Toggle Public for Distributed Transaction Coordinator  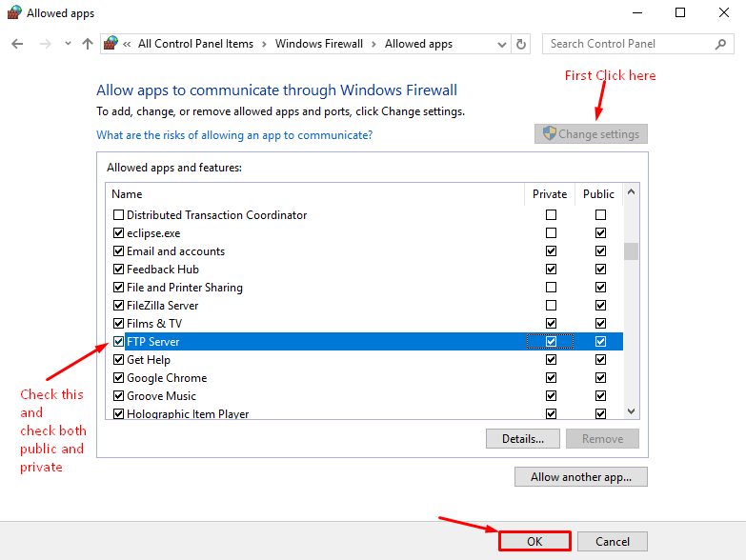pyautogui.click(x=600, y=215)
